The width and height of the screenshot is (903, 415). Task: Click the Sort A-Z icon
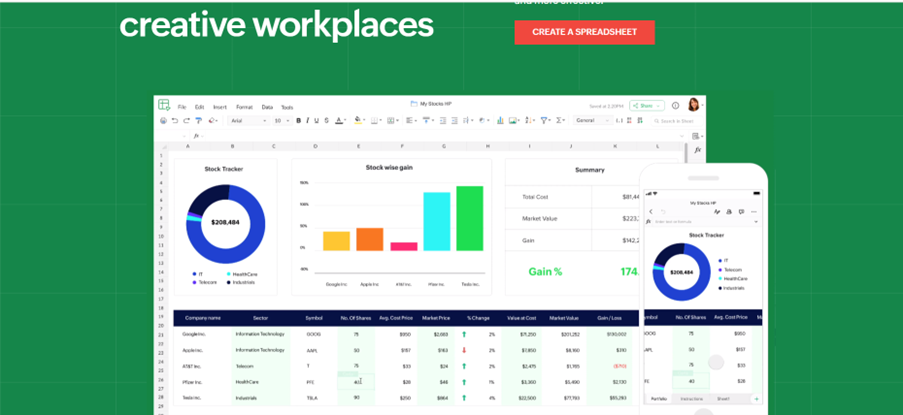click(x=528, y=120)
